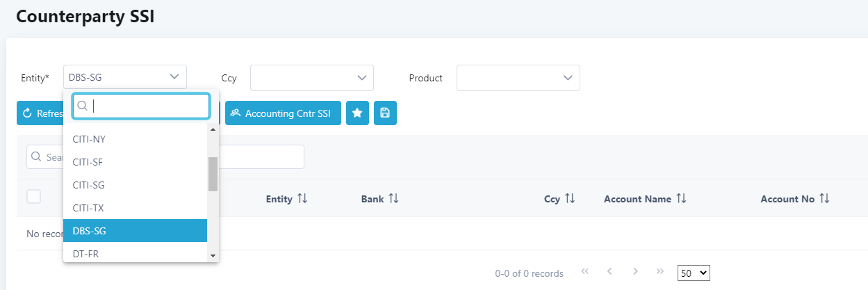868x290 pixels.
Task: Click the dropdown list scrollbar down arrow
Action: 213,257
